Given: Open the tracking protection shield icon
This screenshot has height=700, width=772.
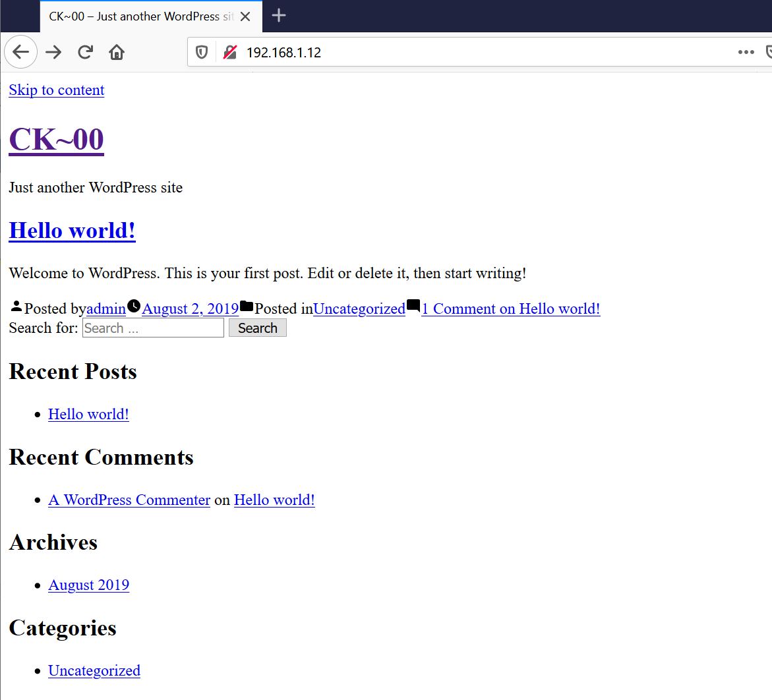Looking at the screenshot, I should (x=202, y=52).
